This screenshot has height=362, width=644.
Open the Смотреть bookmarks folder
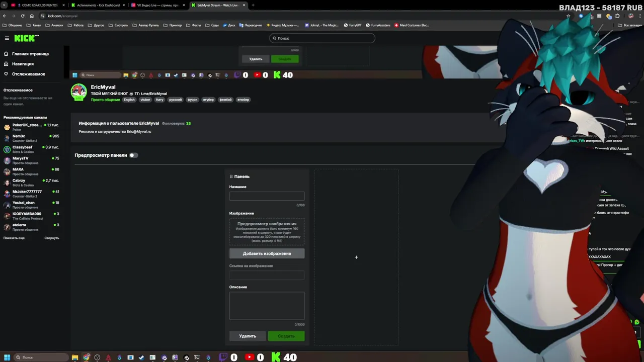(118, 25)
